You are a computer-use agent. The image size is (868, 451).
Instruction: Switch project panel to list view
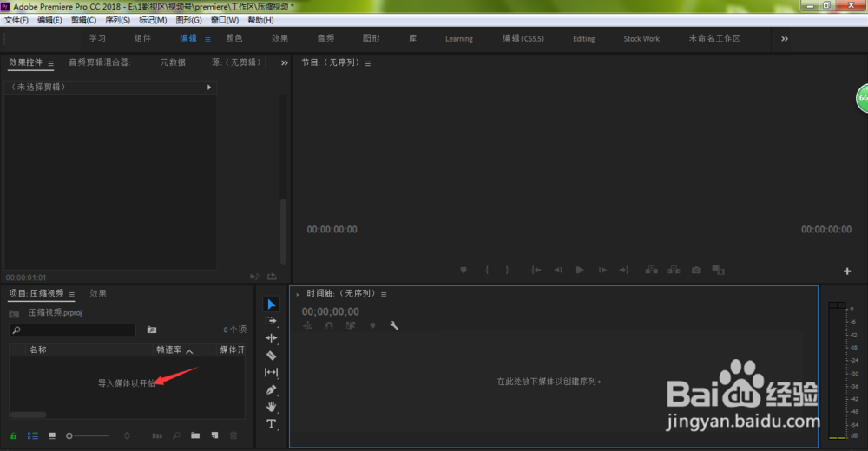coord(33,436)
